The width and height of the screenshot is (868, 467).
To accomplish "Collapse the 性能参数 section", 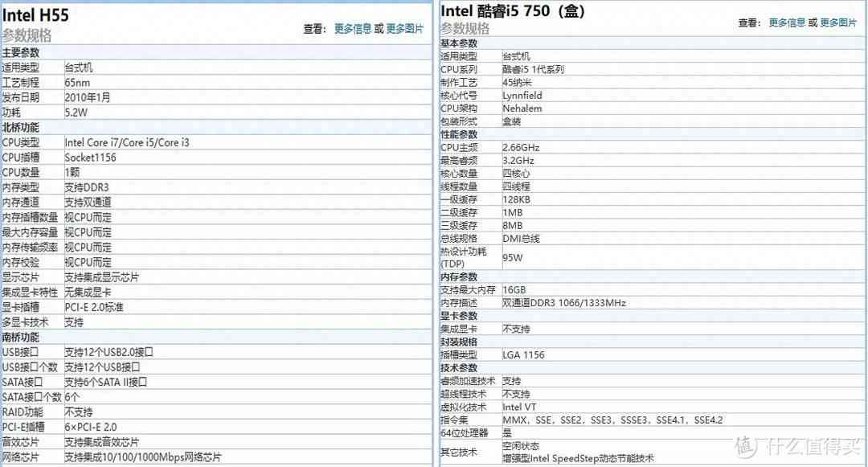I will click(458, 134).
